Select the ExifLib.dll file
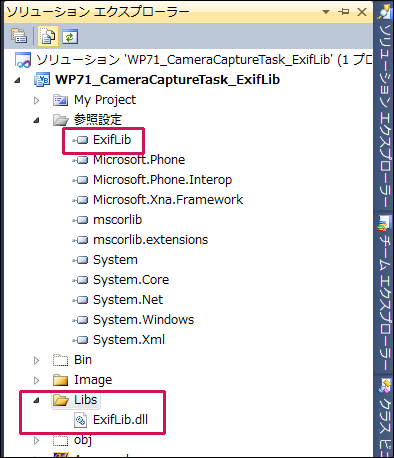 (x=120, y=420)
